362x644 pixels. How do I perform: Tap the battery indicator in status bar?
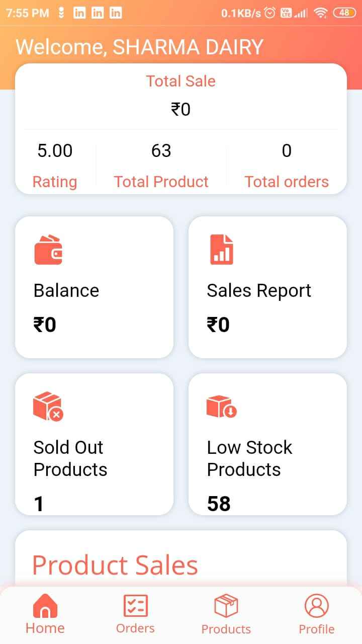click(344, 13)
